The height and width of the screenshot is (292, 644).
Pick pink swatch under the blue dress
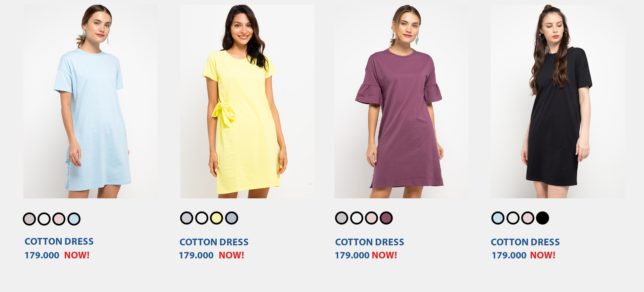59,219
